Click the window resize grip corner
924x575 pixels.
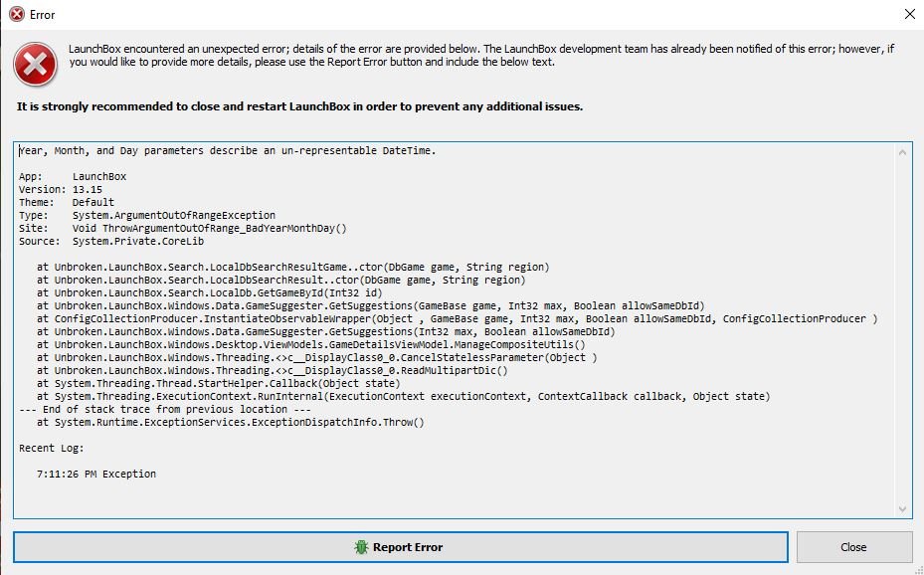(918, 570)
